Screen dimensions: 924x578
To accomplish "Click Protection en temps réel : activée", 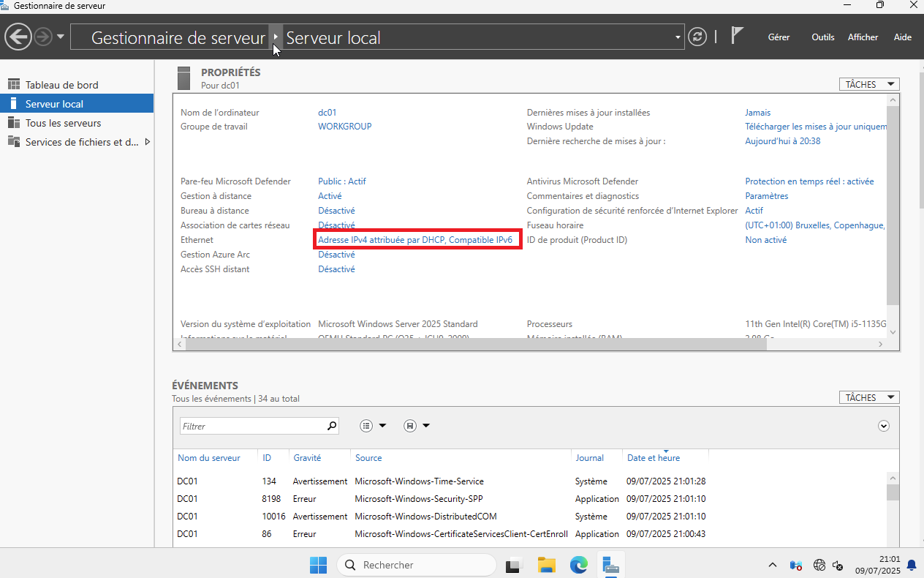I will pos(809,181).
